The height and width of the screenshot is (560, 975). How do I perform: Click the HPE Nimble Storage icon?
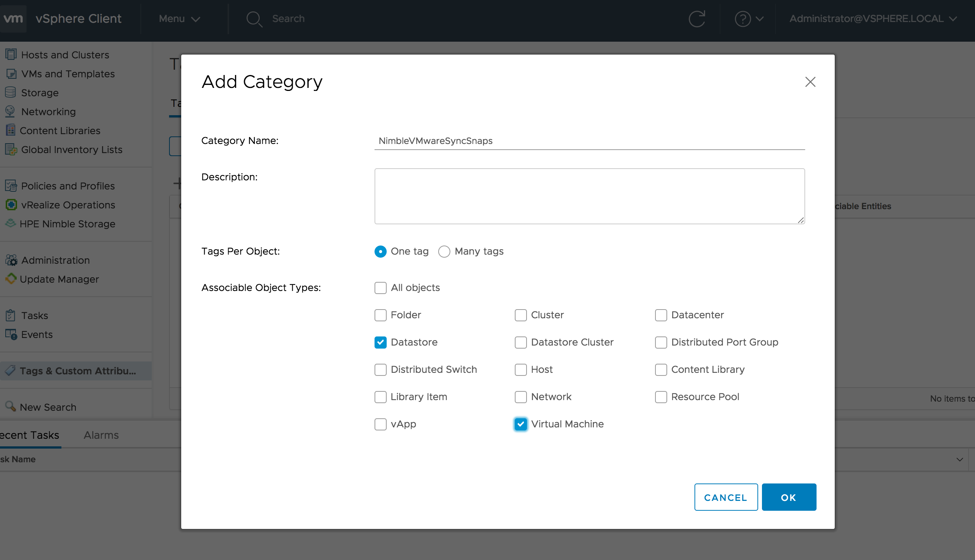click(11, 224)
